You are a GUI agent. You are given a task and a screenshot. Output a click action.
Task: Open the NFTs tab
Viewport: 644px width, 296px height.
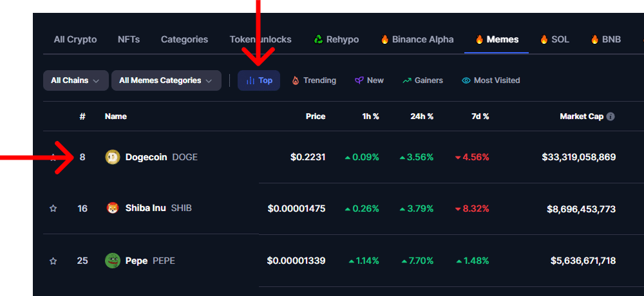[129, 39]
